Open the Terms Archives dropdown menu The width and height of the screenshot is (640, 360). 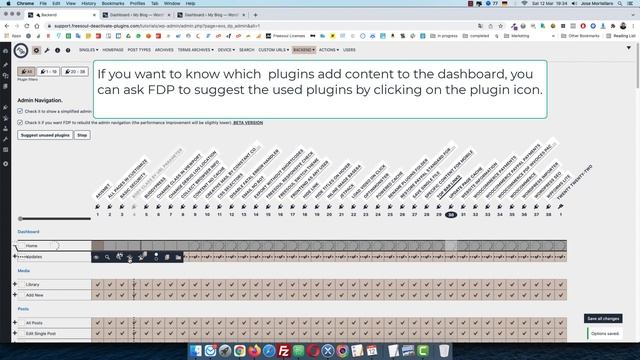click(x=196, y=50)
